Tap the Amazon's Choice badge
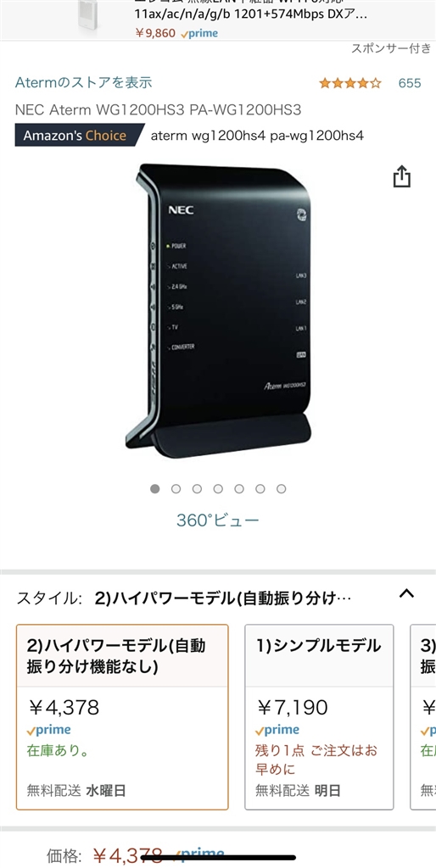The image size is (436, 868). 79,136
